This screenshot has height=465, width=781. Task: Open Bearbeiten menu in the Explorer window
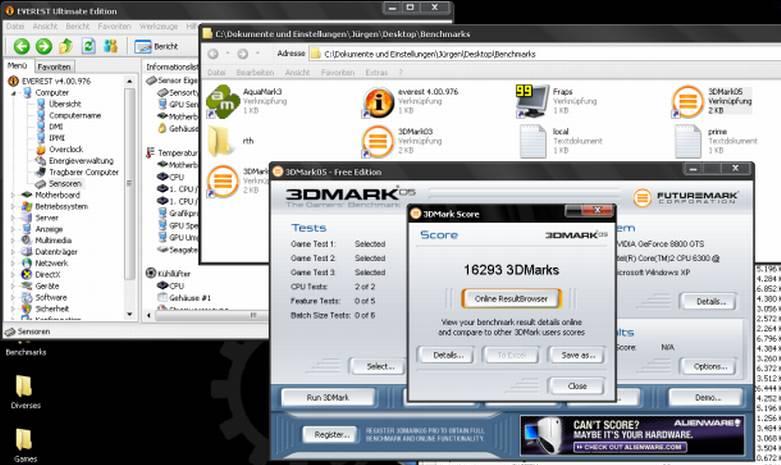255,72
